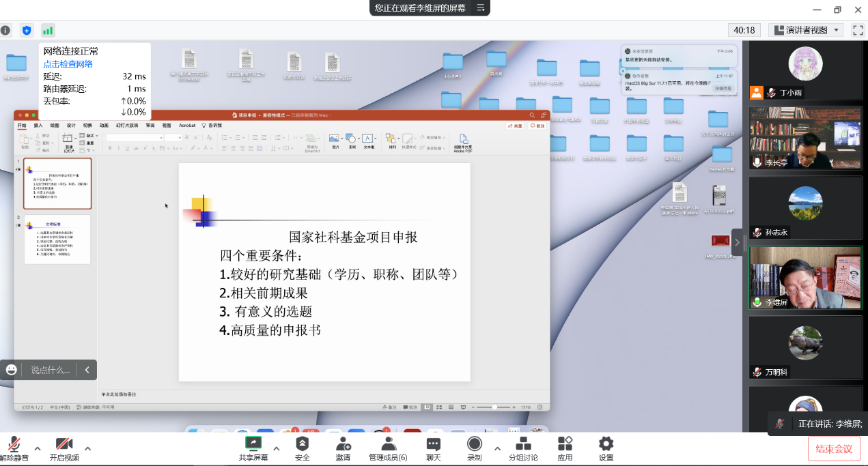This screenshot has height=466, width=868.
Task: Open the meeting info icon
Action: point(5,31)
